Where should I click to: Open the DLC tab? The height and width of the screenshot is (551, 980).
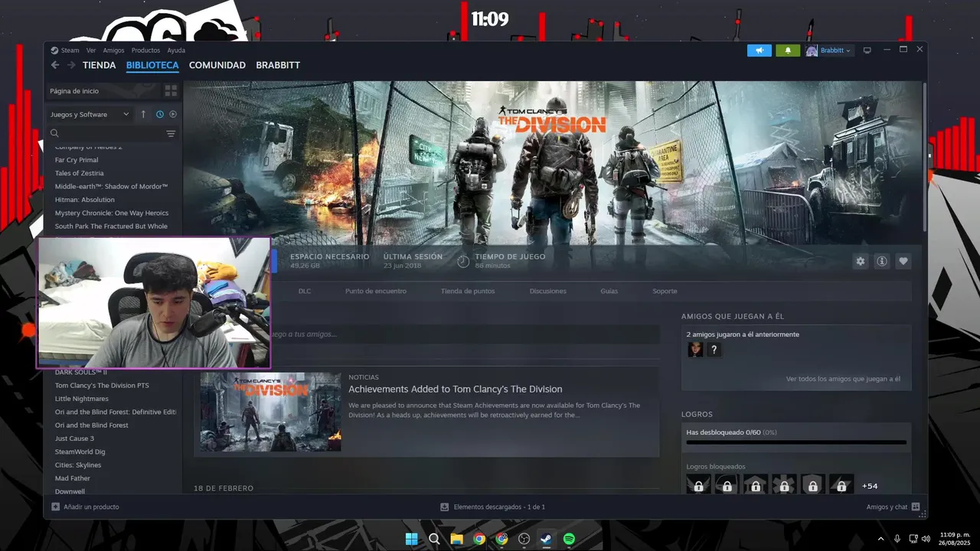(x=305, y=291)
